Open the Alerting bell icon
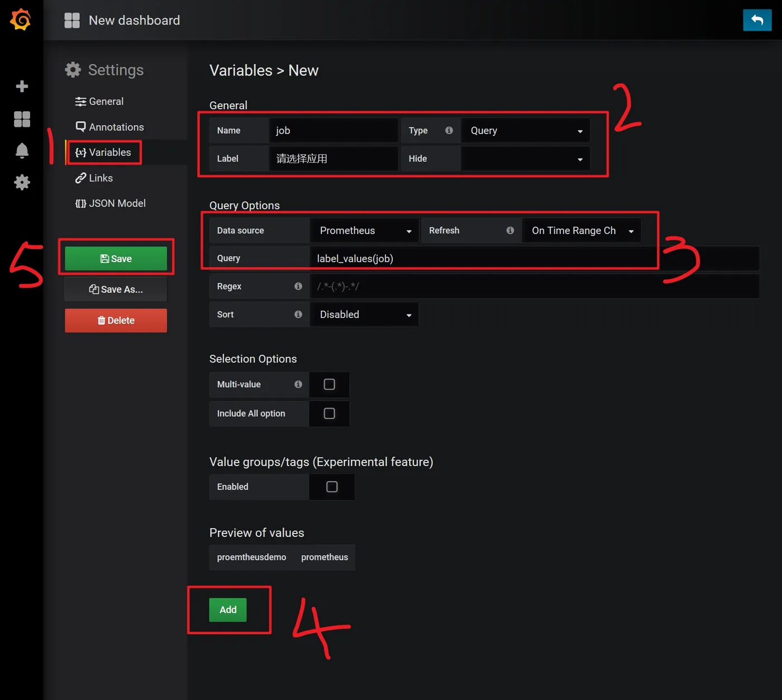This screenshot has height=700, width=782. point(22,151)
